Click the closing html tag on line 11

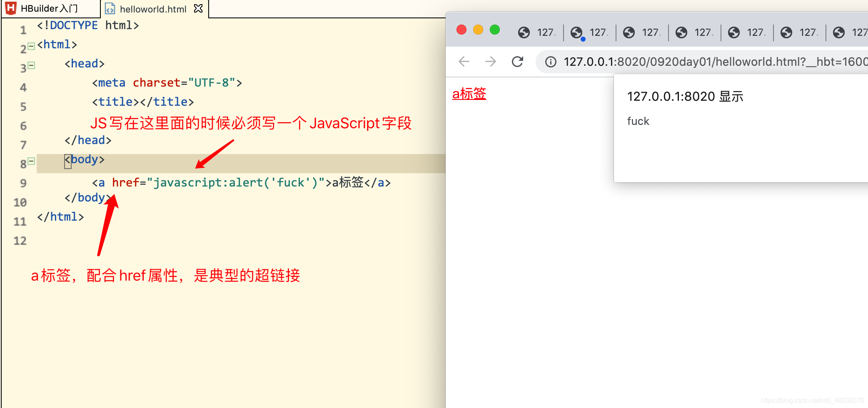60,217
